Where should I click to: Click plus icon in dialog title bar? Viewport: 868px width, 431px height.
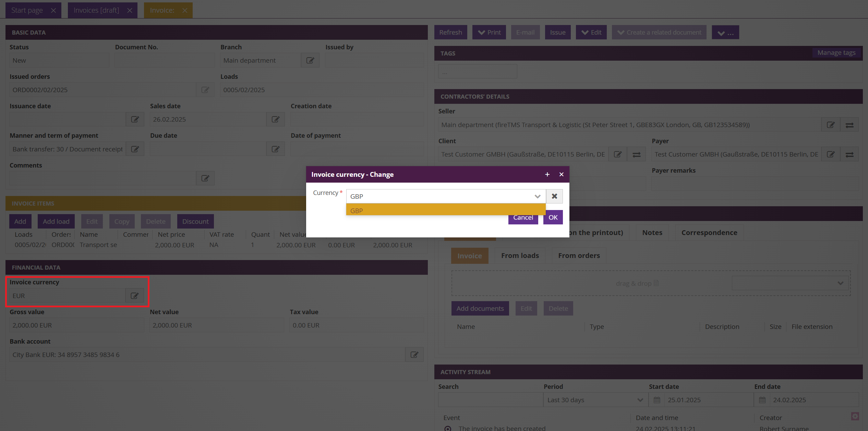point(547,174)
